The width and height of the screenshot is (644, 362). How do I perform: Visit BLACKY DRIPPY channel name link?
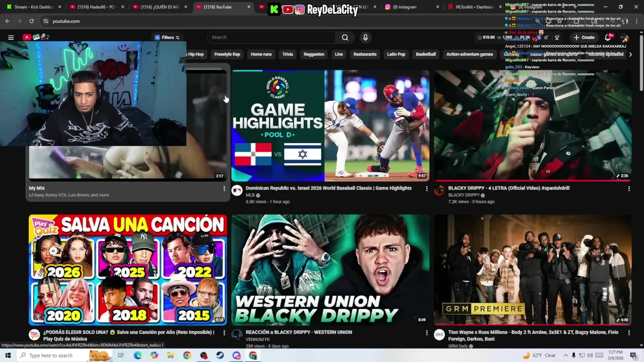tap(464, 195)
